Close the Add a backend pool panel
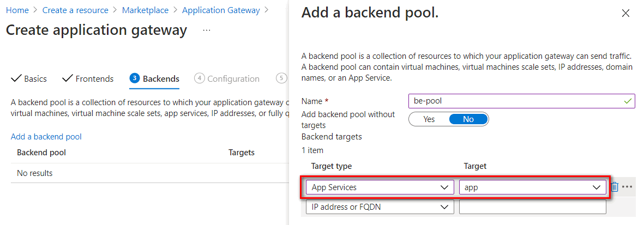Image resolution: width=644 pixels, height=225 pixels. pos(625,14)
